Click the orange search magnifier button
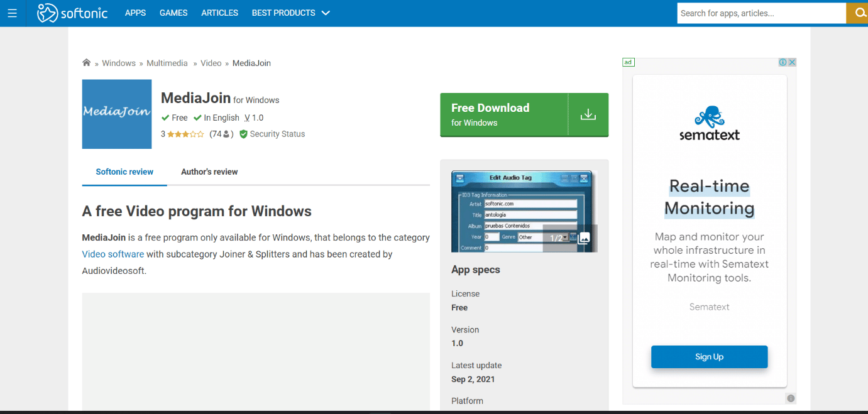Image resolution: width=868 pixels, height=414 pixels. pos(857,13)
